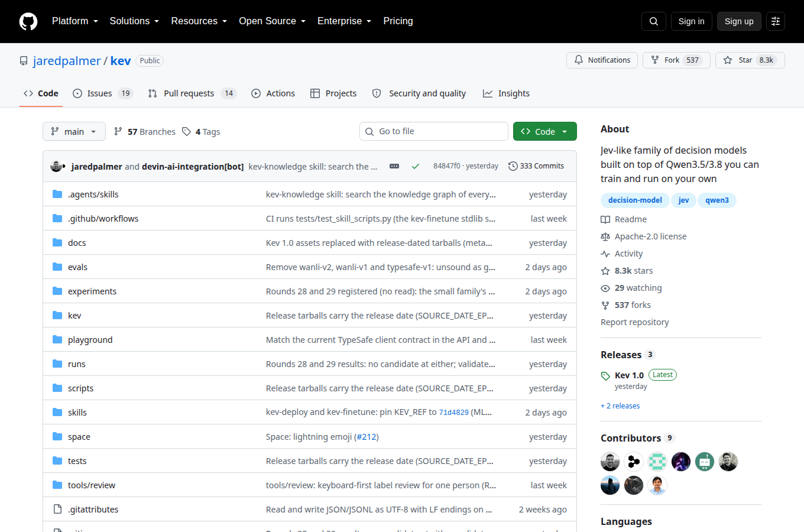
Task: Expand the Resources menu
Action: [199, 21]
